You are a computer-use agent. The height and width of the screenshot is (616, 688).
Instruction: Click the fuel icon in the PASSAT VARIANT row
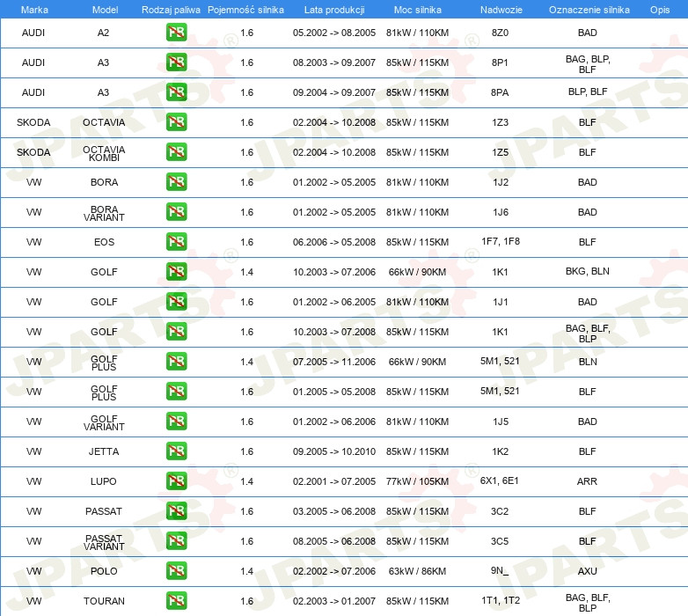[x=176, y=541]
